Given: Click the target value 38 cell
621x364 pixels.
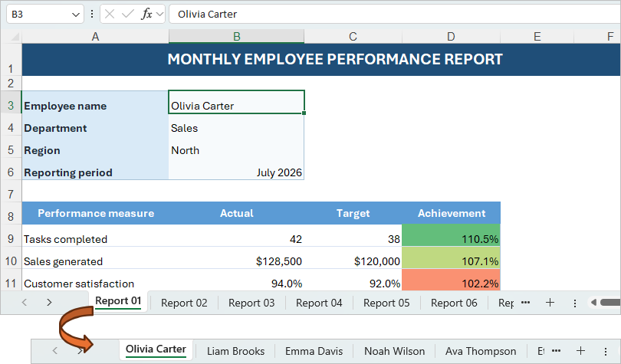Looking at the screenshot, I should click(353, 235).
